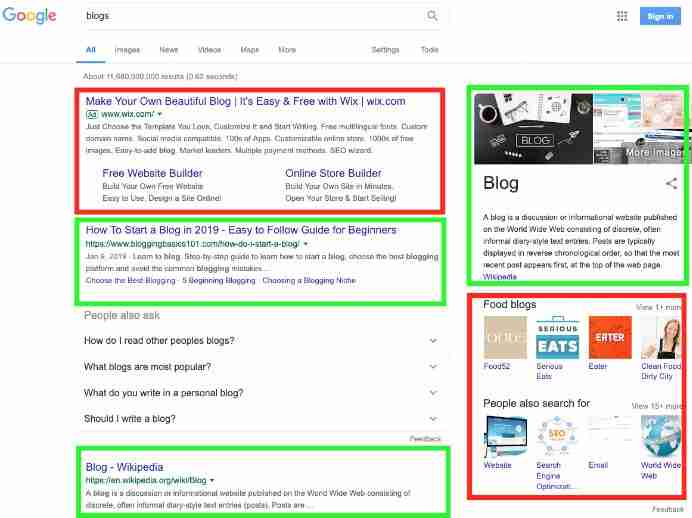Open Choosing a Blogging Niche sublink

(309, 281)
